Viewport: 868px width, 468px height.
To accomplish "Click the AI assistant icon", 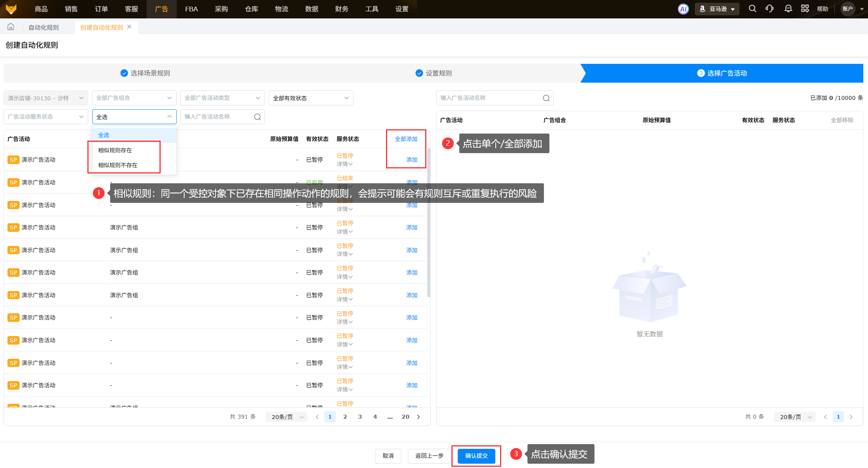I will pos(683,9).
